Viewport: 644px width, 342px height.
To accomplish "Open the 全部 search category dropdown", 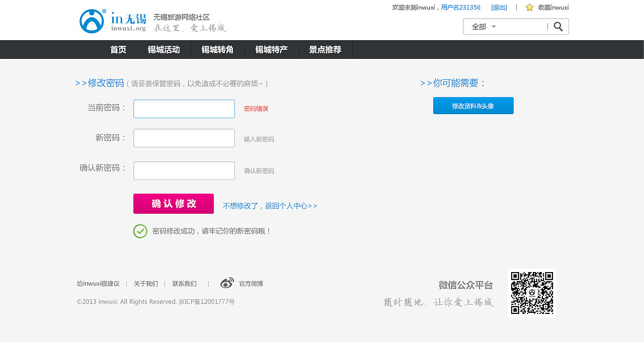I will pyautogui.click(x=481, y=26).
